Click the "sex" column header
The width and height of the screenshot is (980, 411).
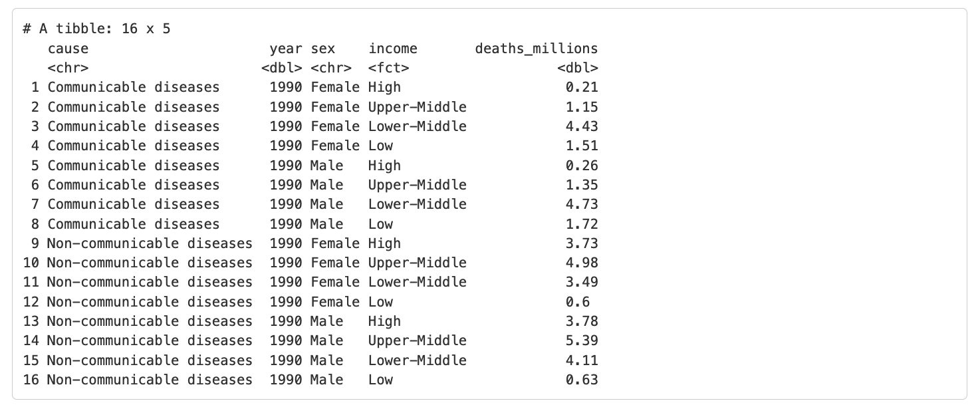(322, 49)
